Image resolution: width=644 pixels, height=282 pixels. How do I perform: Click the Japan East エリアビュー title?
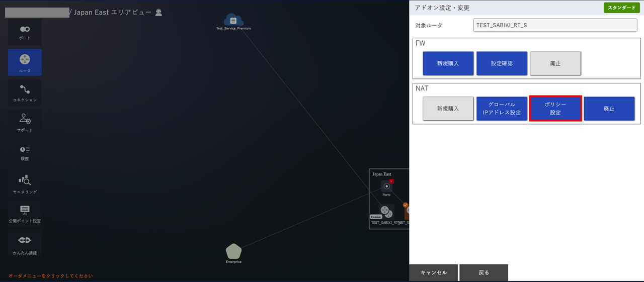point(113,13)
